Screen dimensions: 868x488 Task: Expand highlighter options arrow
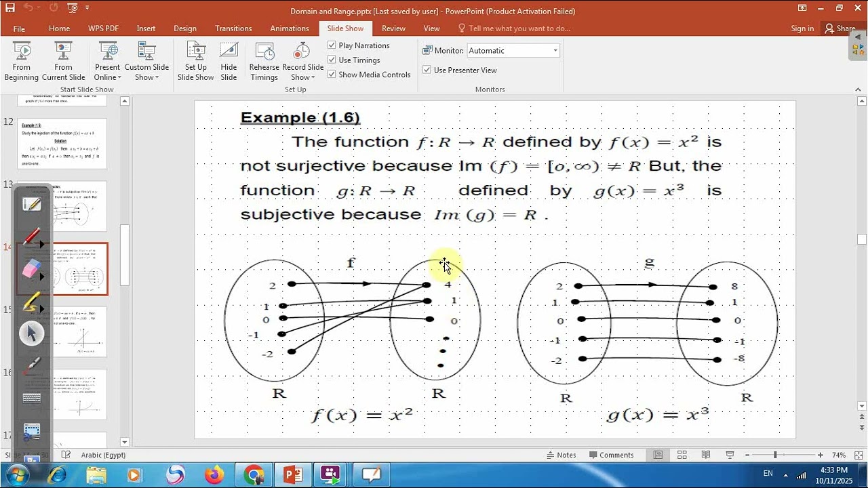(x=42, y=309)
